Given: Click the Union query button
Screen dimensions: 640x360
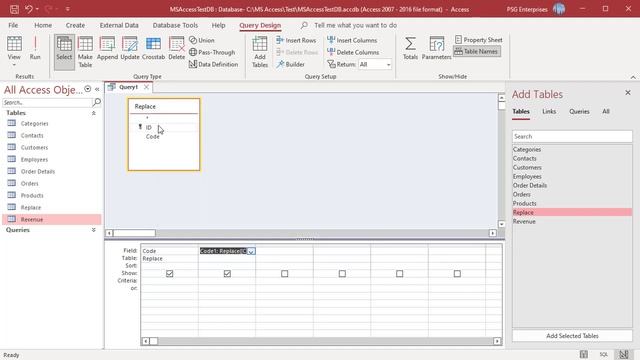Looking at the screenshot, I should coord(202,40).
